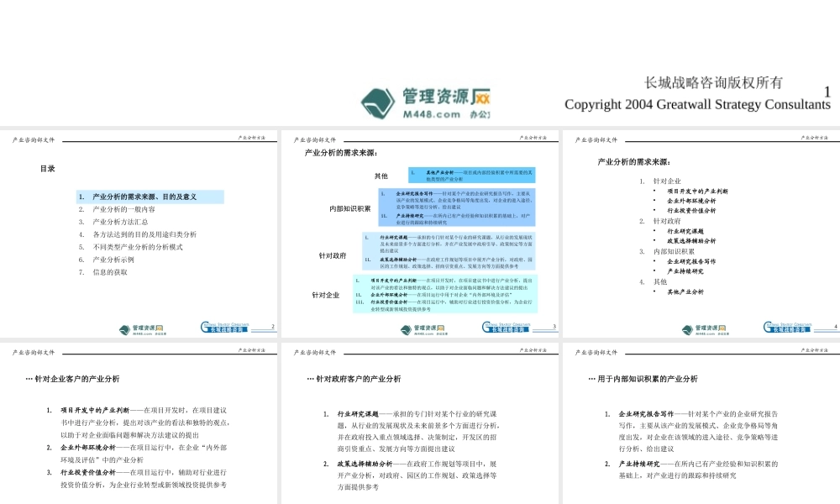Click the cyan box beside 针对企业
The height and width of the screenshot is (504, 840).
[x=445, y=294]
